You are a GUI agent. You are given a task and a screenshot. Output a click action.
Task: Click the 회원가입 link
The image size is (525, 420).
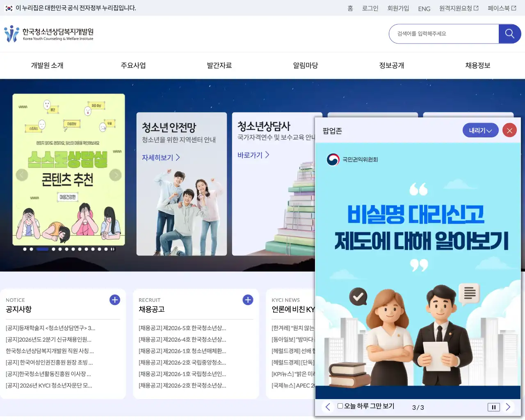tap(398, 8)
